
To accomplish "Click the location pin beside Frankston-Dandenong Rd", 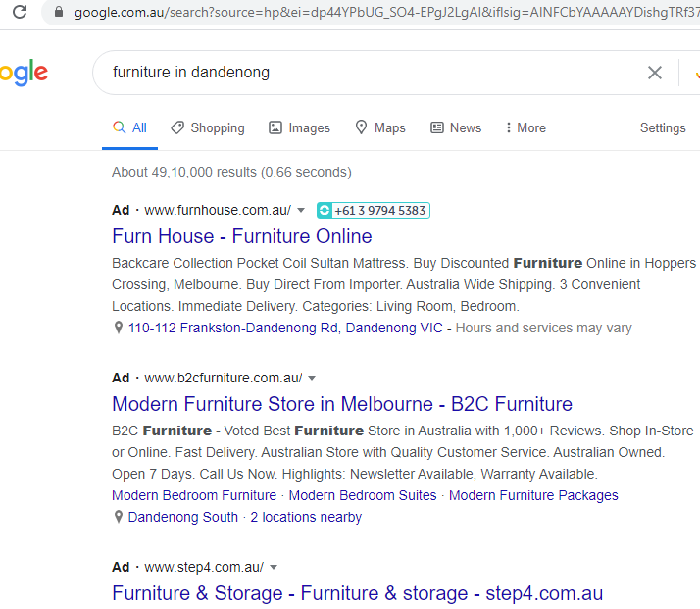I will pos(119,329).
